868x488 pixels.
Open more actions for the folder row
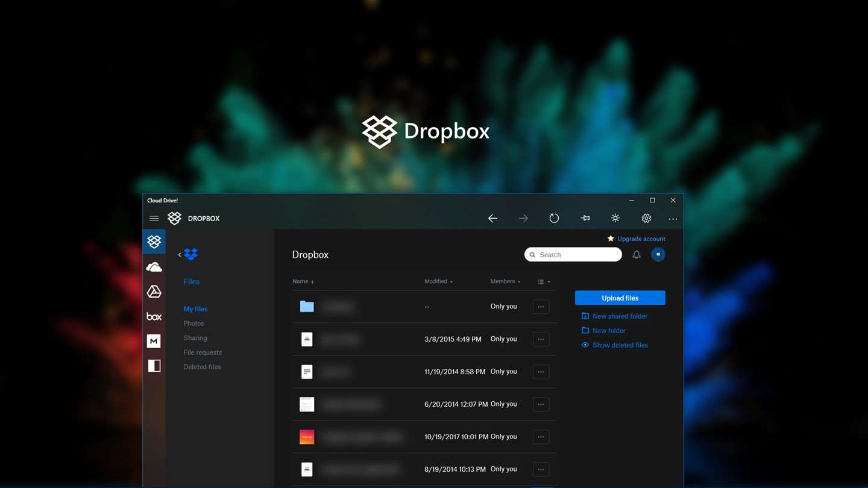coord(541,307)
